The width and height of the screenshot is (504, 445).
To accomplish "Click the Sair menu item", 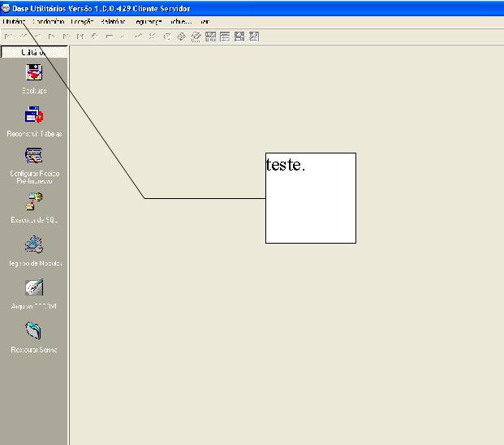I will pos(205,21).
